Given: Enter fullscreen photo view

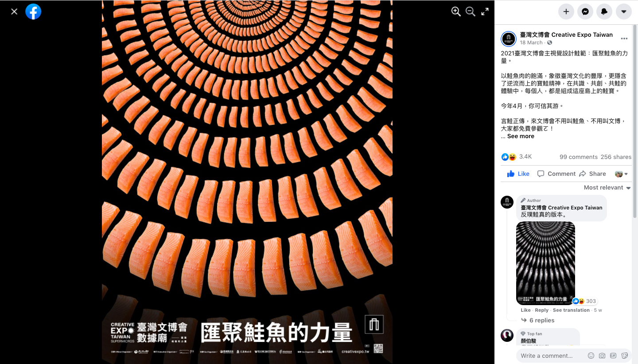Looking at the screenshot, I should [485, 12].
